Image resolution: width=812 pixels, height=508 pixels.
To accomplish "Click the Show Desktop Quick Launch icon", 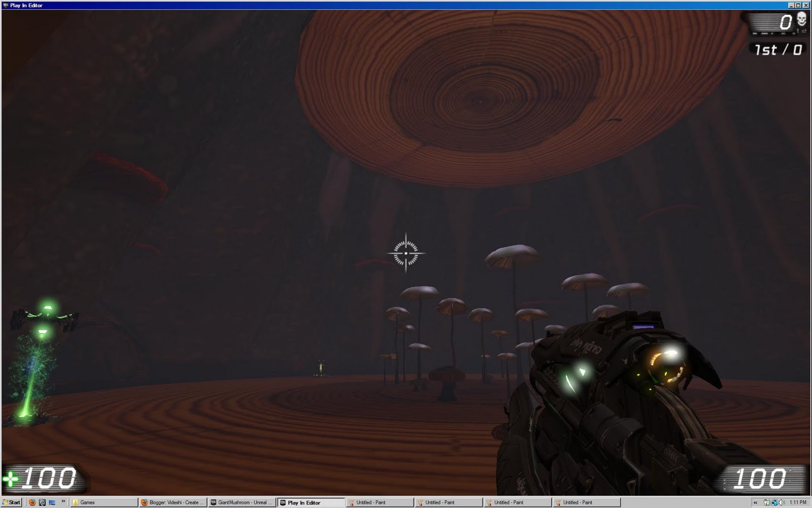I will pos(52,502).
